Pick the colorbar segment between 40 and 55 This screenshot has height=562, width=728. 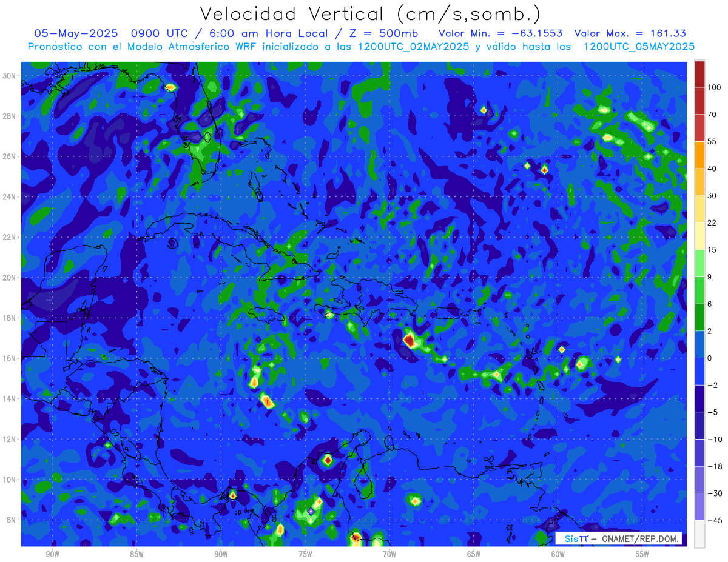[699, 155]
